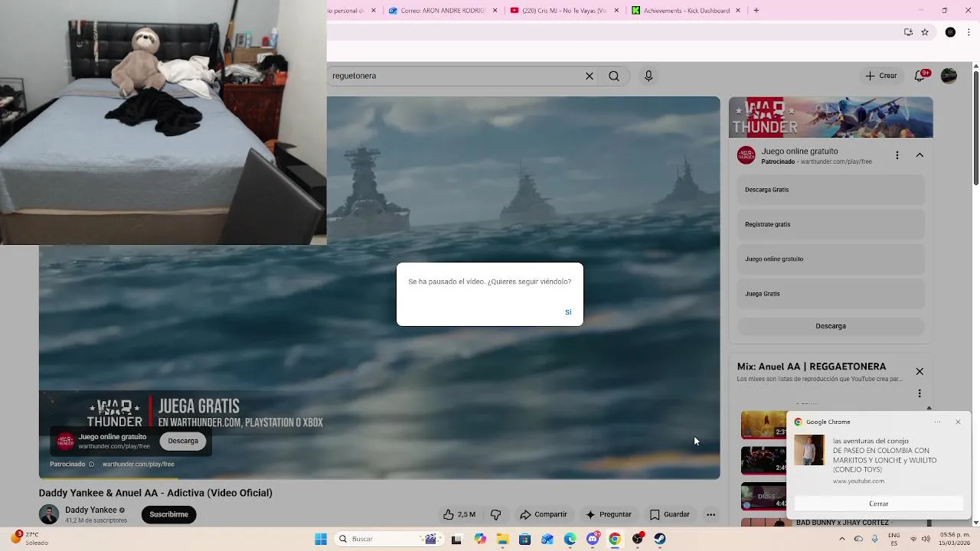Dislike the Adictiva video

tap(495, 514)
